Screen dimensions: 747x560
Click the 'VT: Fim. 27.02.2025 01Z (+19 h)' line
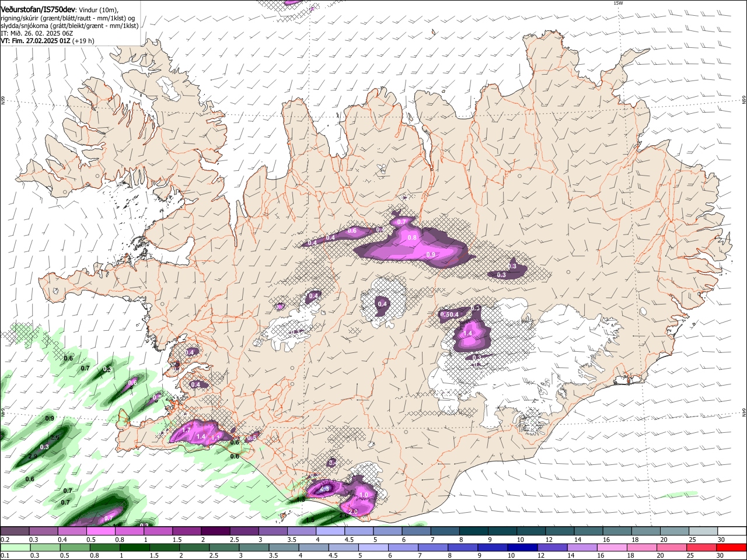coord(47,41)
